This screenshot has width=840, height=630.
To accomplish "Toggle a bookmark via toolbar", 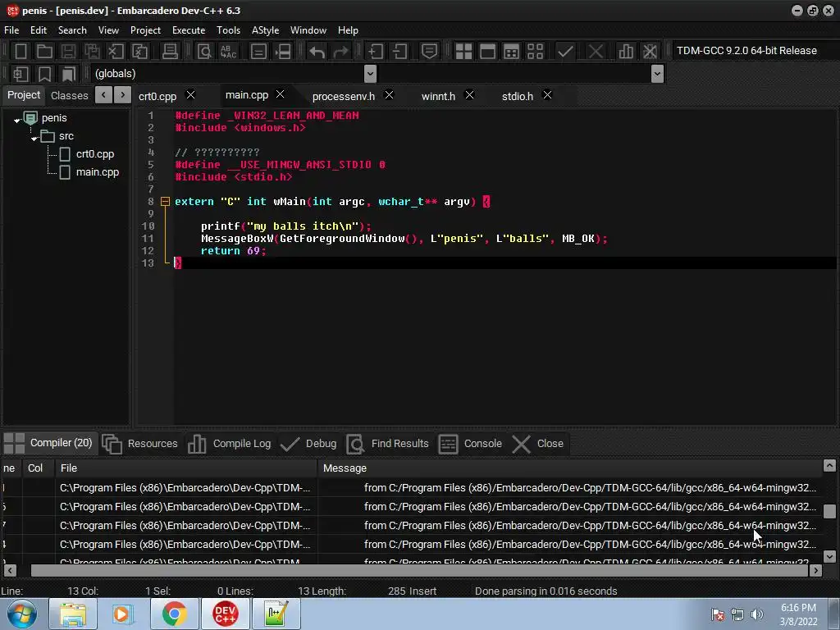I will coord(44,74).
